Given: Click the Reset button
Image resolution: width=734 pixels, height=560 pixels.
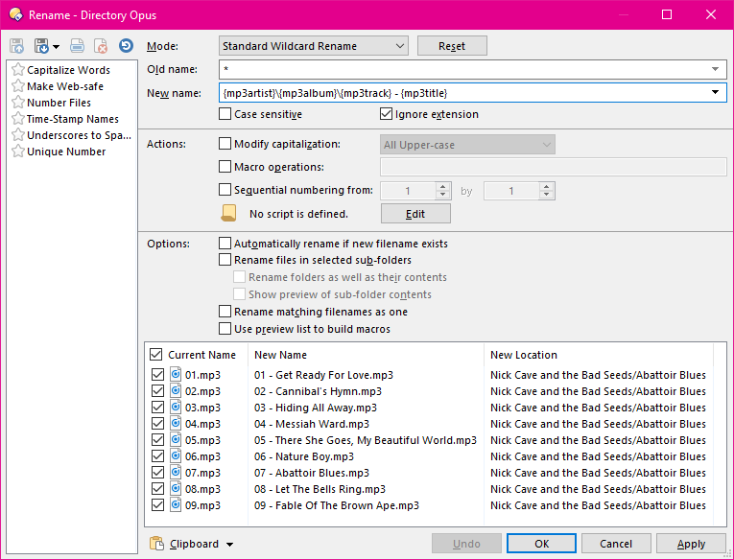Looking at the screenshot, I should (x=452, y=46).
